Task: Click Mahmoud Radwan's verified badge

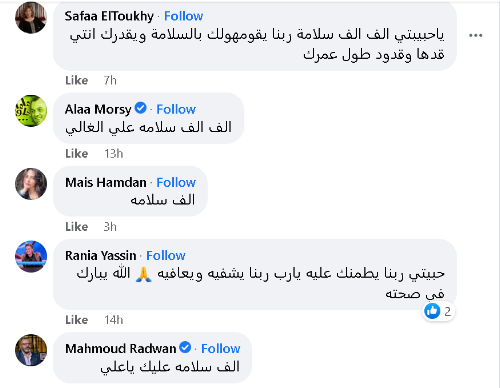Action: coord(185,348)
